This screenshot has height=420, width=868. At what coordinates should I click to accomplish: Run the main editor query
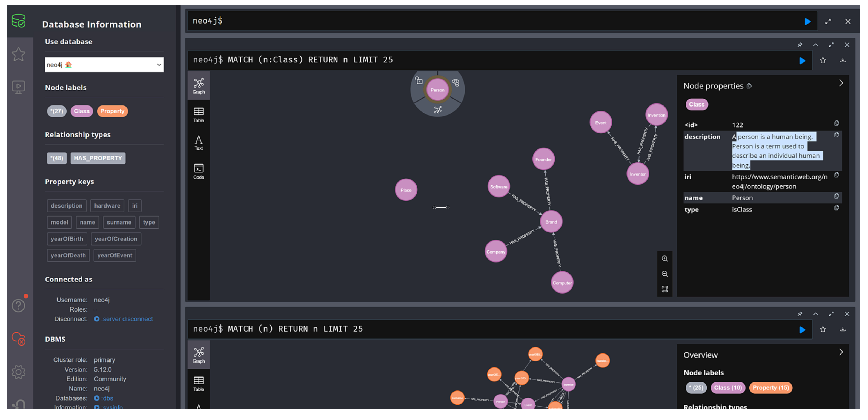[x=808, y=22]
